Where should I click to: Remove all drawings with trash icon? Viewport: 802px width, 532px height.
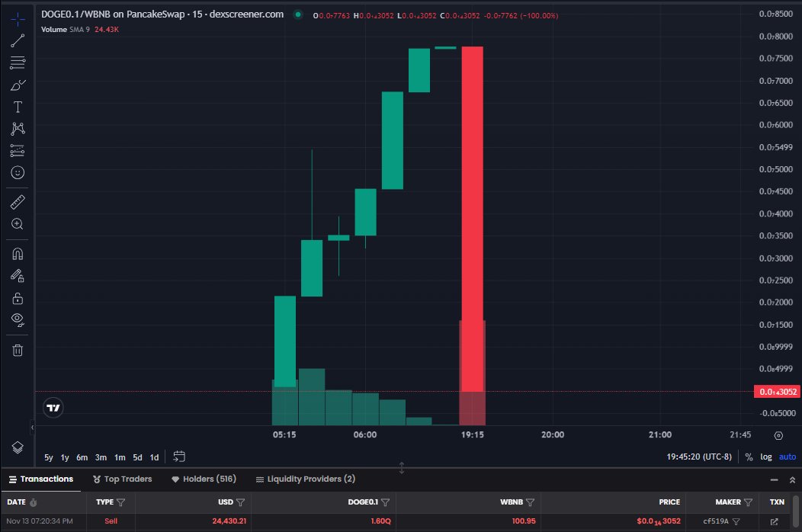coord(17,349)
